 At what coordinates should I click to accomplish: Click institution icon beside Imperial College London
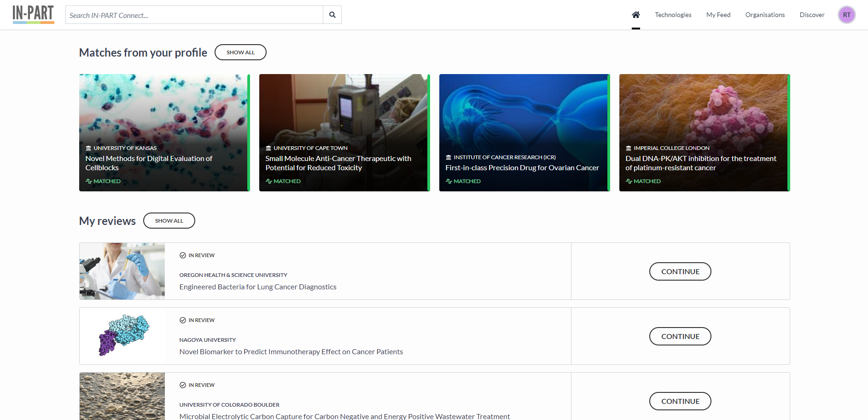tap(629, 148)
